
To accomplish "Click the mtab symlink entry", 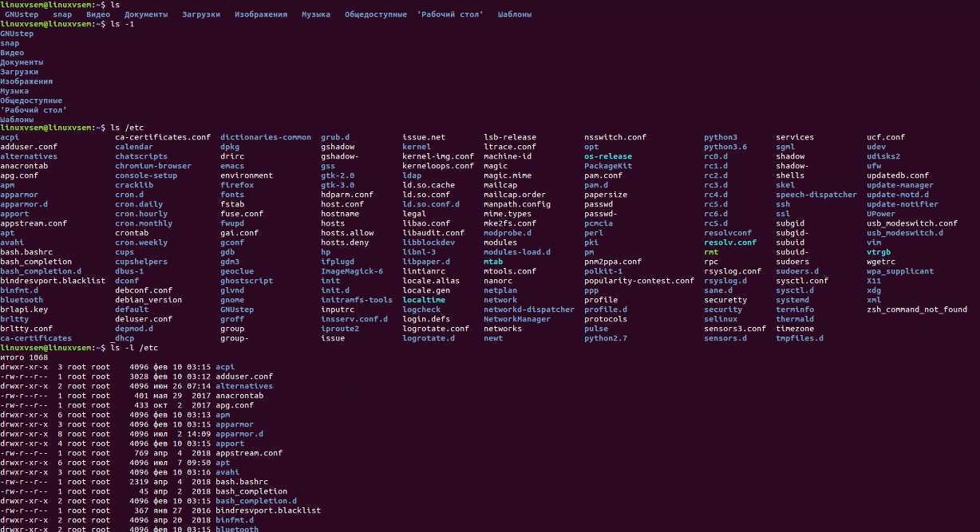I will pyautogui.click(x=493, y=262).
